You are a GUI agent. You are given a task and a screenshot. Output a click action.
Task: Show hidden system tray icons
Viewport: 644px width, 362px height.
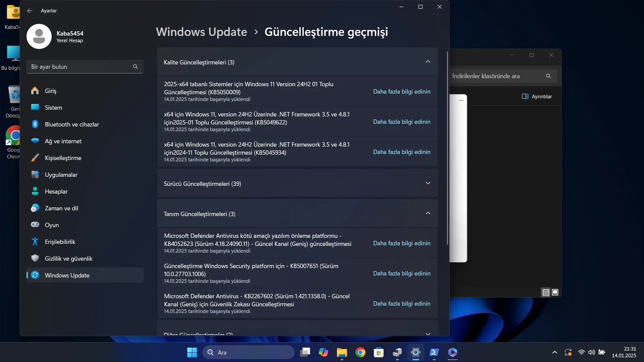555,352
